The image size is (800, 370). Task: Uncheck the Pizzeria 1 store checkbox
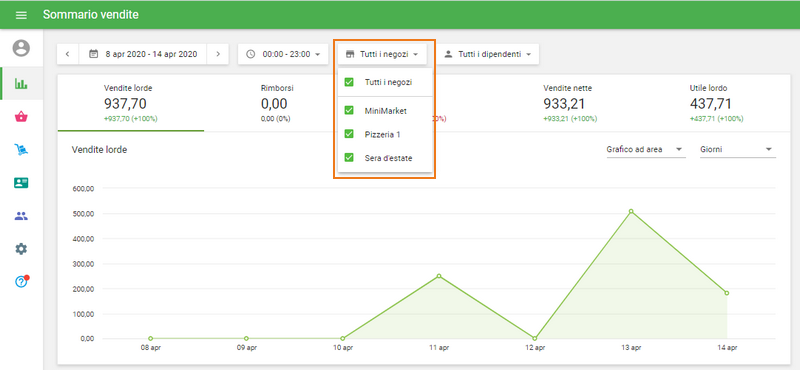click(349, 134)
